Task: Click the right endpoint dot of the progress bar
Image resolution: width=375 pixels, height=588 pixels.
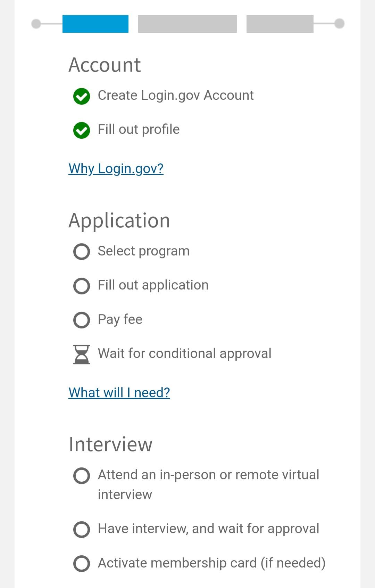Action: coord(339,24)
